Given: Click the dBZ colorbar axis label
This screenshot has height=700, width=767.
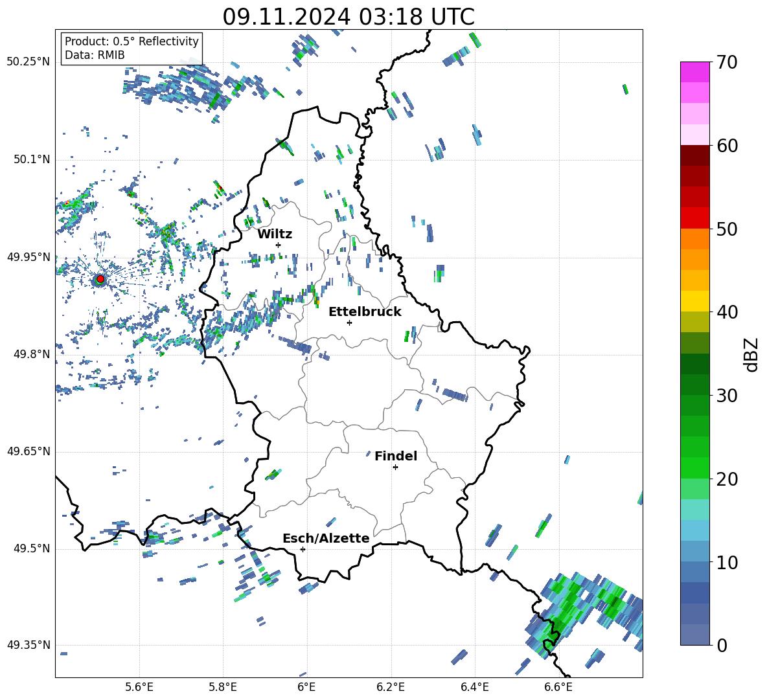Looking at the screenshot, I should (751, 354).
